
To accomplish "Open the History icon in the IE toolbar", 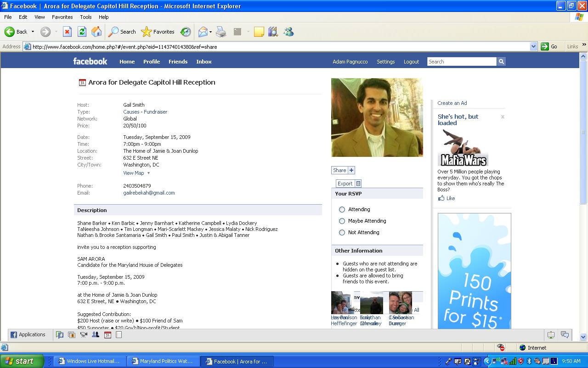I will coord(186,32).
